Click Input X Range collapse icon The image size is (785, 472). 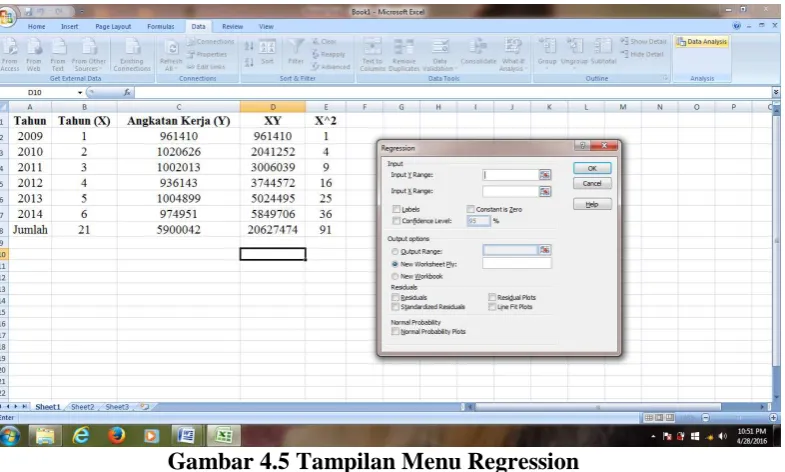(545, 191)
